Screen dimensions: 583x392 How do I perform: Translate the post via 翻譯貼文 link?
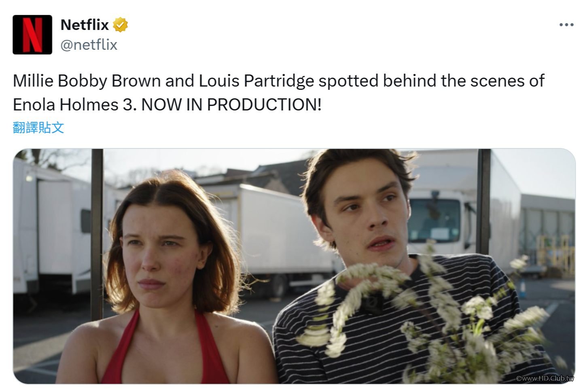pos(38,128)
